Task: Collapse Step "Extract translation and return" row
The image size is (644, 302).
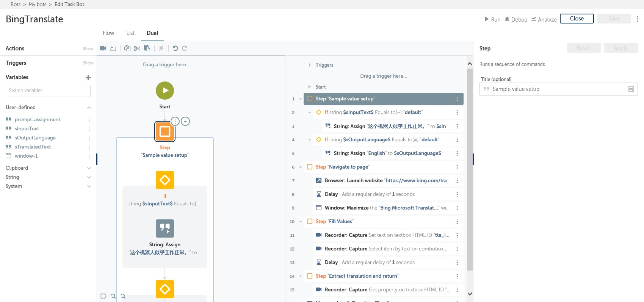Action: click(301, 276)
